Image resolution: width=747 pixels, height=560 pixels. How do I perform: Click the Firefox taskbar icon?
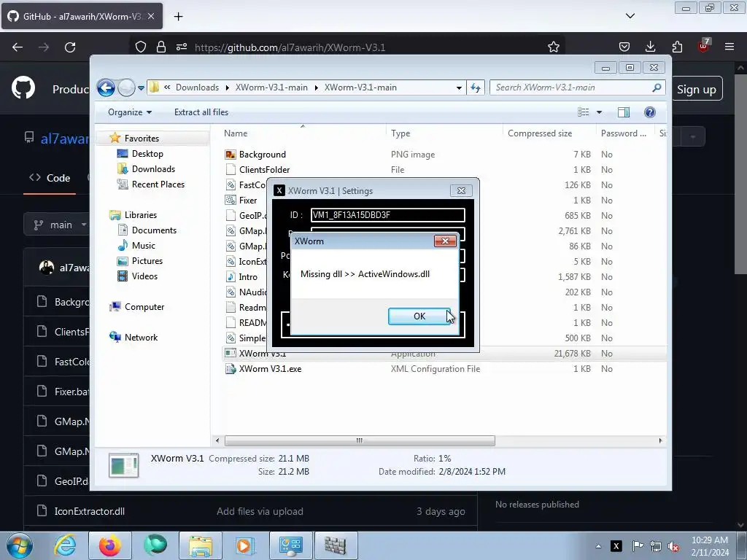pos(109,545)
